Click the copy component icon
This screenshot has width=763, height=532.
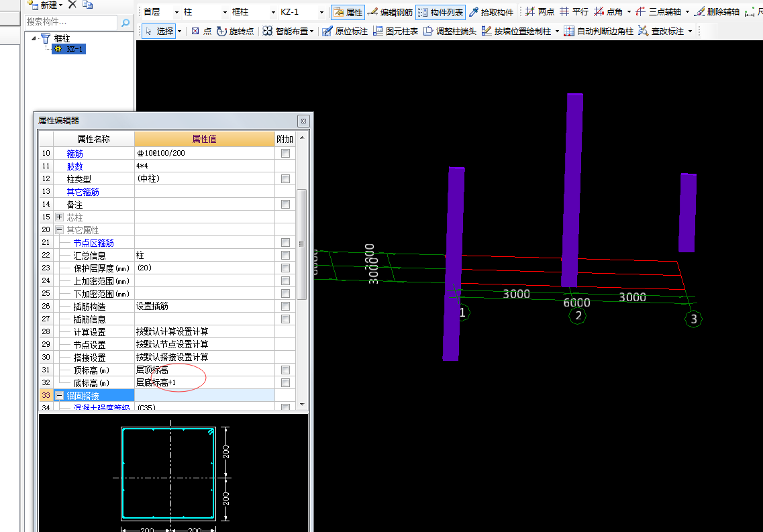pos(88,5)
